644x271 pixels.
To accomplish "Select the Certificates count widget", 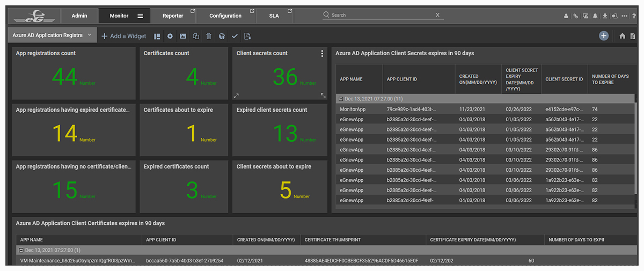I will click(x=184, y=73).
